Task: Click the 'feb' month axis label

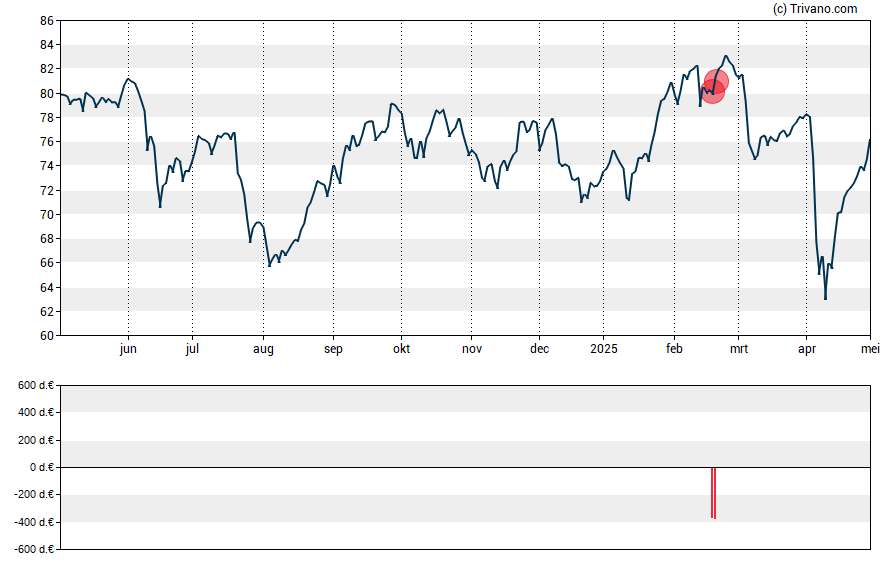Action: tap(674, 349)
